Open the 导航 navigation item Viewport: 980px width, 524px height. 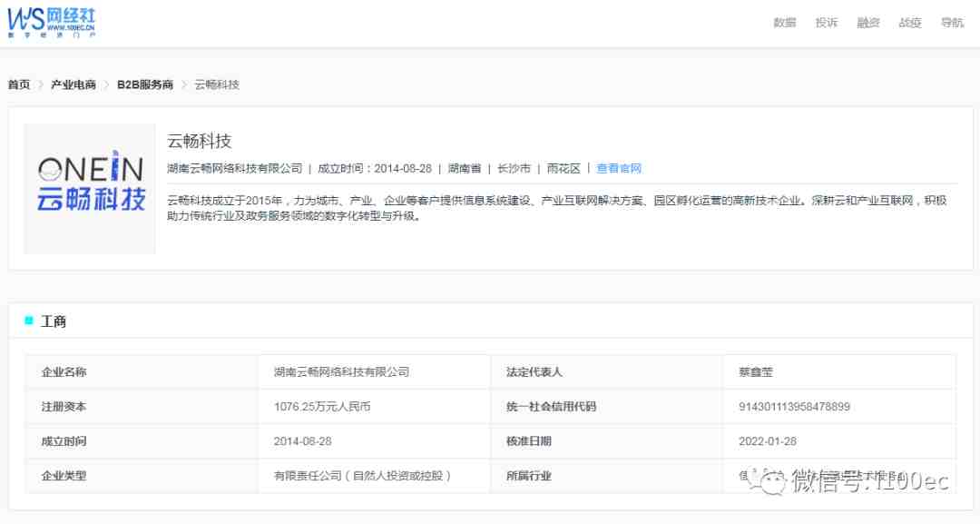953,23
